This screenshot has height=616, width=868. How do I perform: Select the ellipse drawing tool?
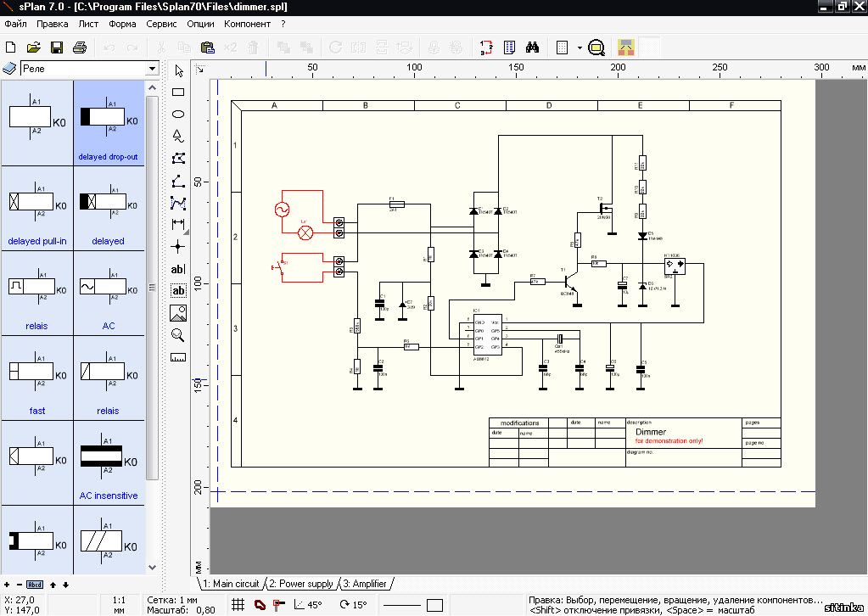pyautogui.click(x=178, y=114)
